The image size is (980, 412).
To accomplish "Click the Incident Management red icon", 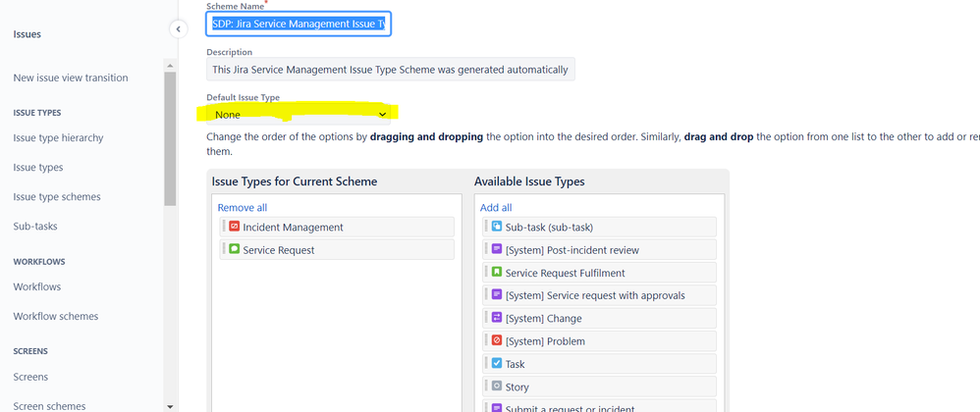I will point(235,227).
